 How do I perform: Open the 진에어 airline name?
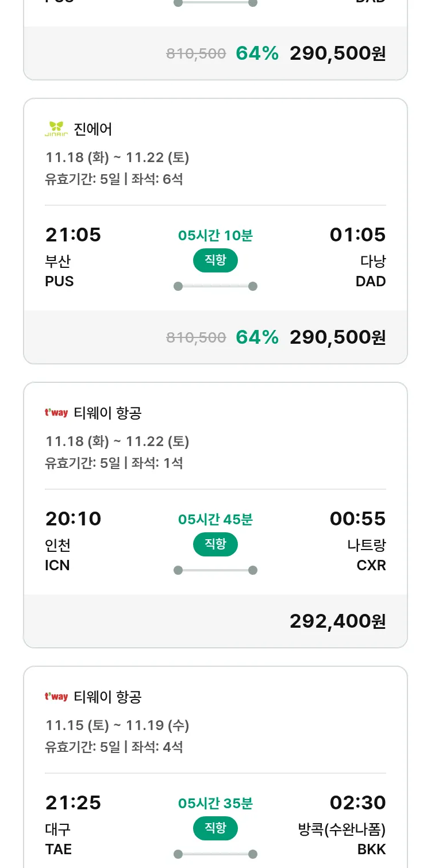pos(93,129)
